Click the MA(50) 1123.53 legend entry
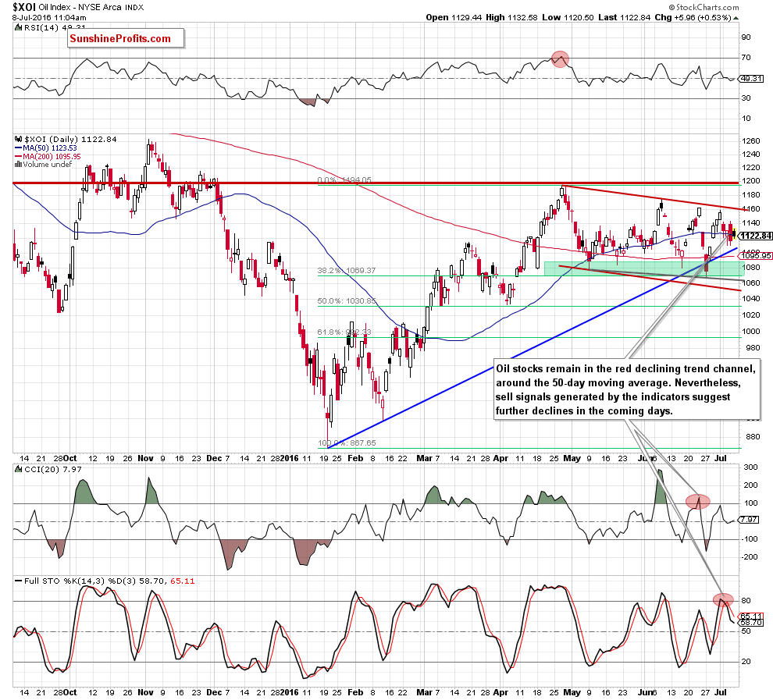This screenshot has height=700, width=773. pyautogui.click(x=50, y=148)
